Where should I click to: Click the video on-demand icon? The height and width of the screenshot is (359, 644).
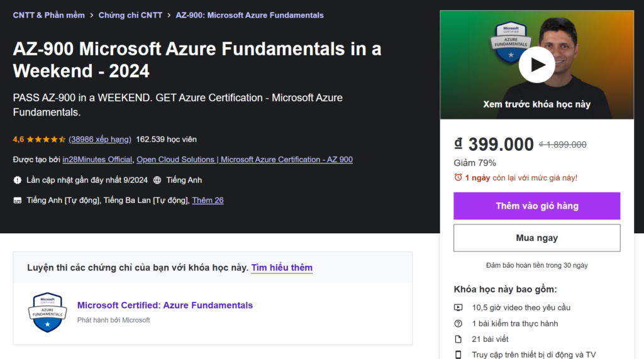coord(458,307)
